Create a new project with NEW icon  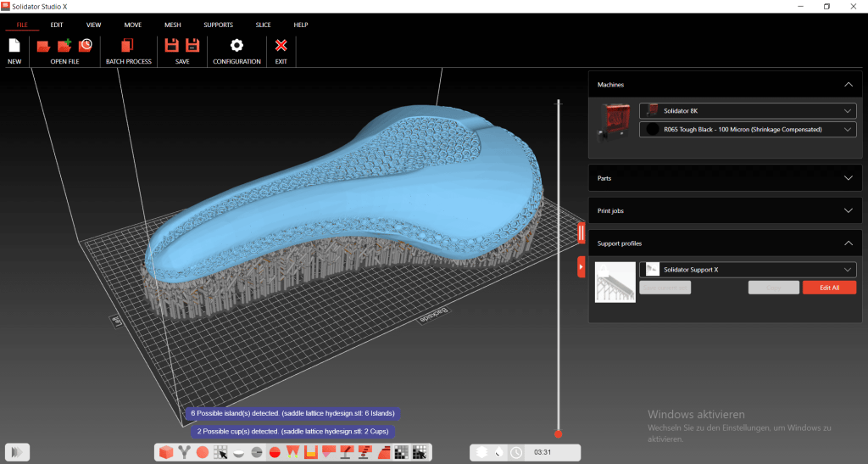click(14, 46)
